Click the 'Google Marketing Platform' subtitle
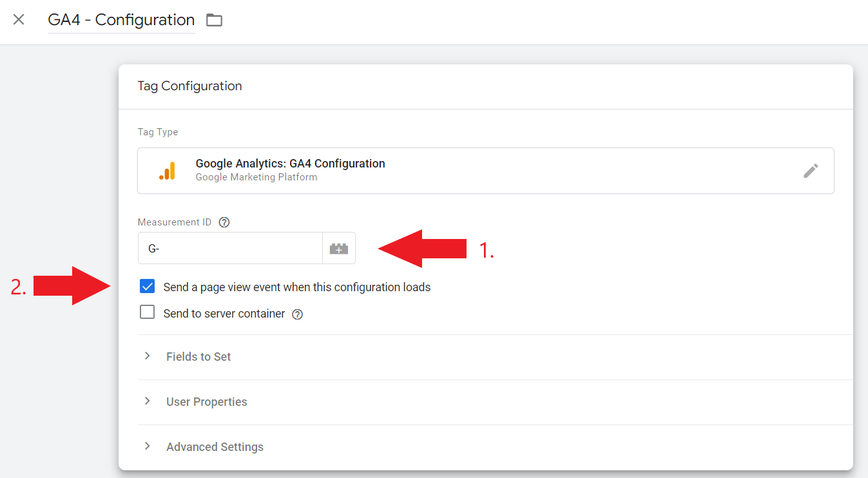 click(x=256, y=177)
